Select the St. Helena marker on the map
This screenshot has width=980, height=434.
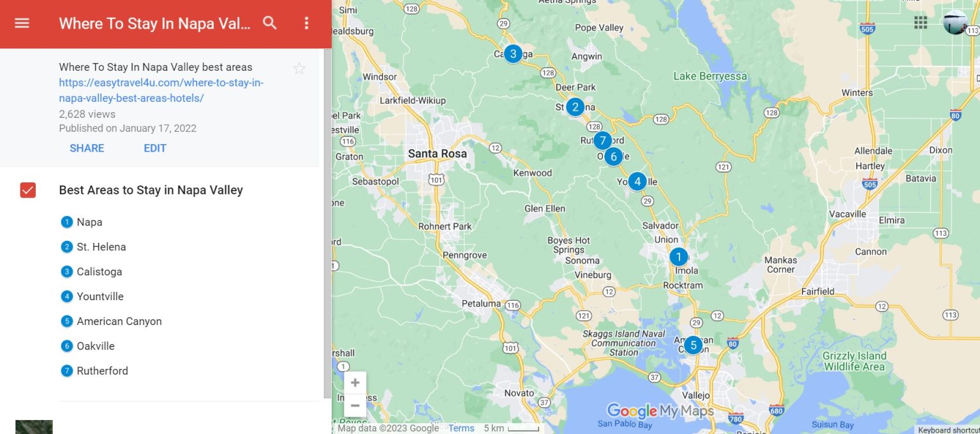[x=575, y=107]
